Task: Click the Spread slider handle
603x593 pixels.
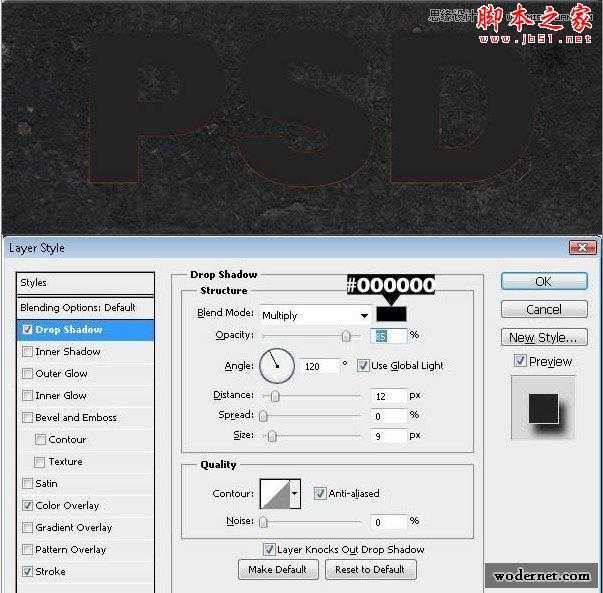Action: 263,416
